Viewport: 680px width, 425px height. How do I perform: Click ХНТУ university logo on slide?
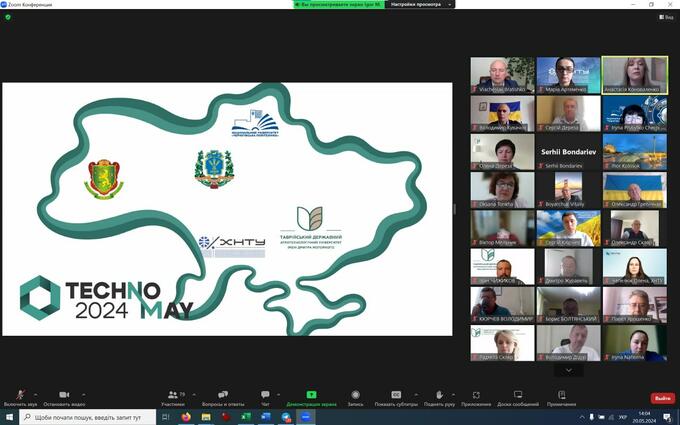click(232, 246)
